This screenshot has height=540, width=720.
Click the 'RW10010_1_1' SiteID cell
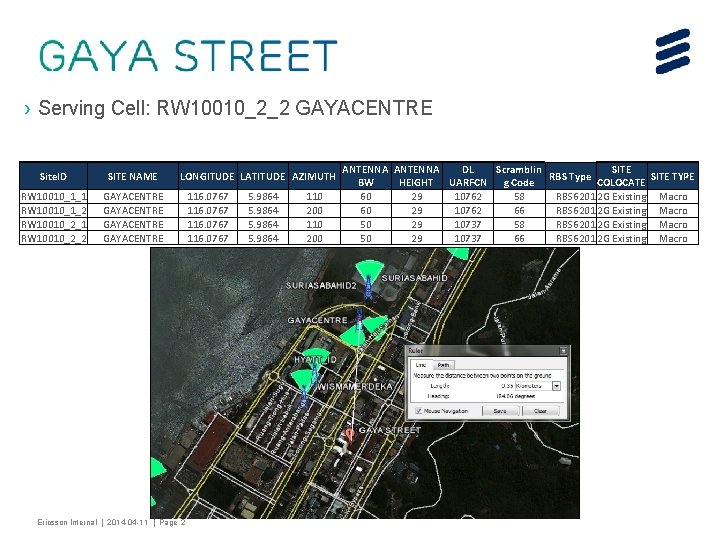53,197
